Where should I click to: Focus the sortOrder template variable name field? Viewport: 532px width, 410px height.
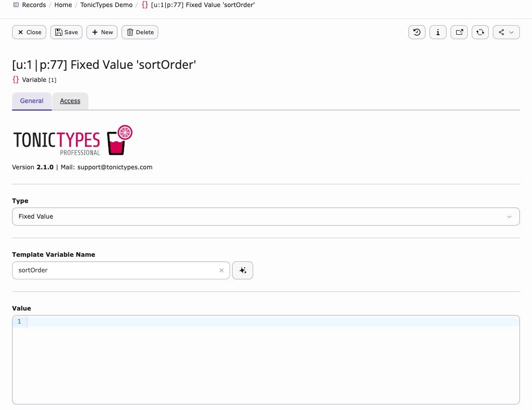(121, 270)
